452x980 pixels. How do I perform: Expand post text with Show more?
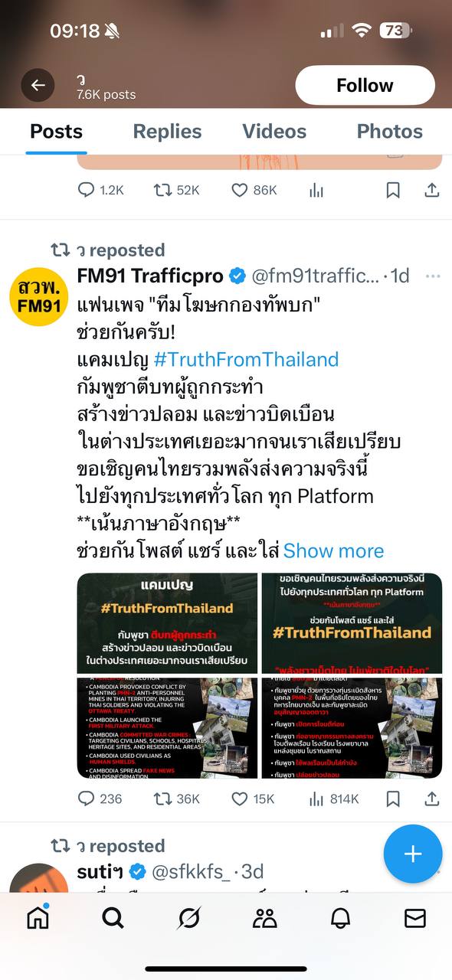(333, 550)
